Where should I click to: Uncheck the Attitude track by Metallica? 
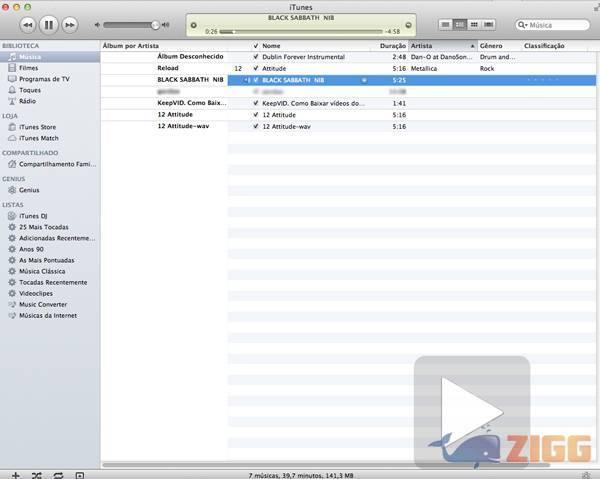256,68
